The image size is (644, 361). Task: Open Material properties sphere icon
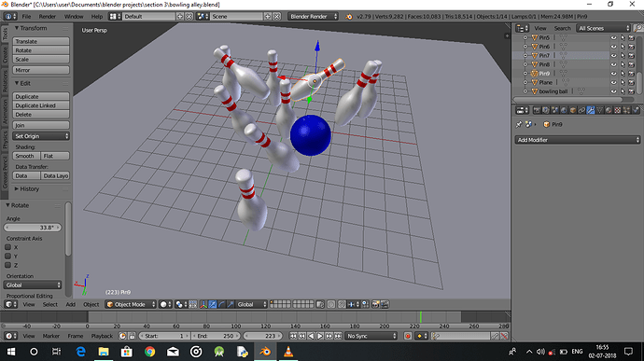click(609, 110)
